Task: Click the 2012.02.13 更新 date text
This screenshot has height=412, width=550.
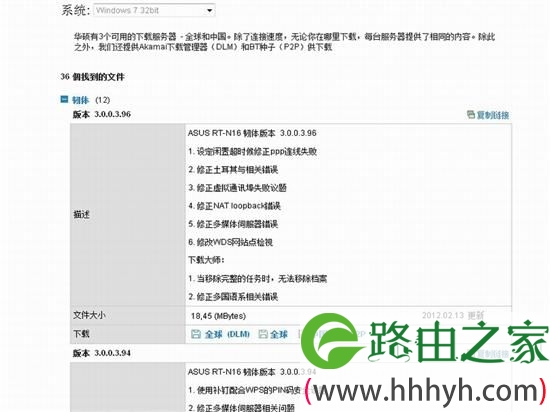Action: click(453, 315)
